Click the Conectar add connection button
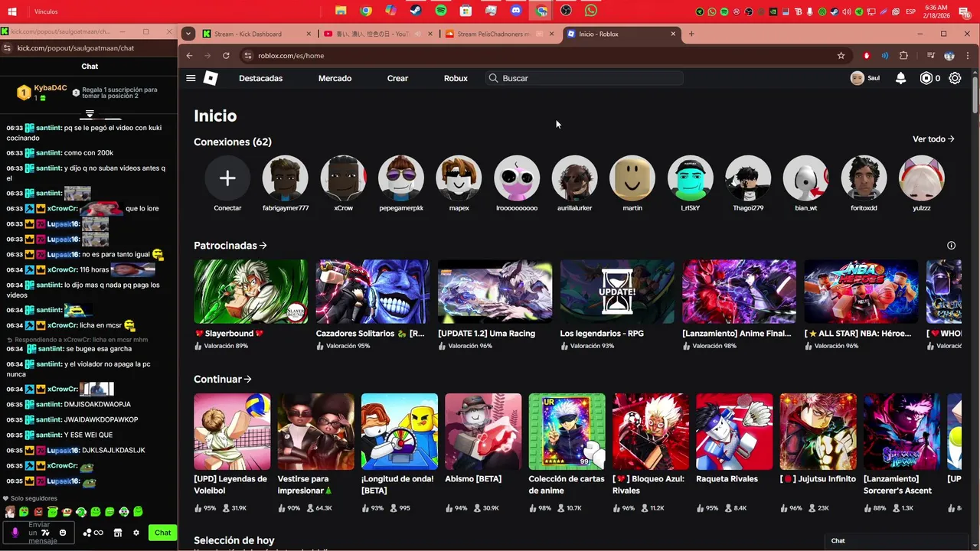 [227, 178]
